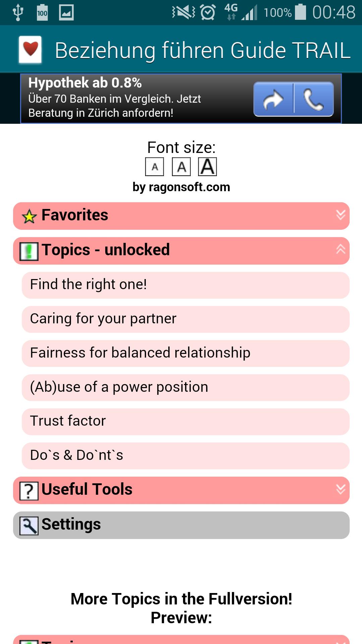362x644 pixels.
Task: Click the question mark icon beside Useful Tools
Action: coord(29,489)
